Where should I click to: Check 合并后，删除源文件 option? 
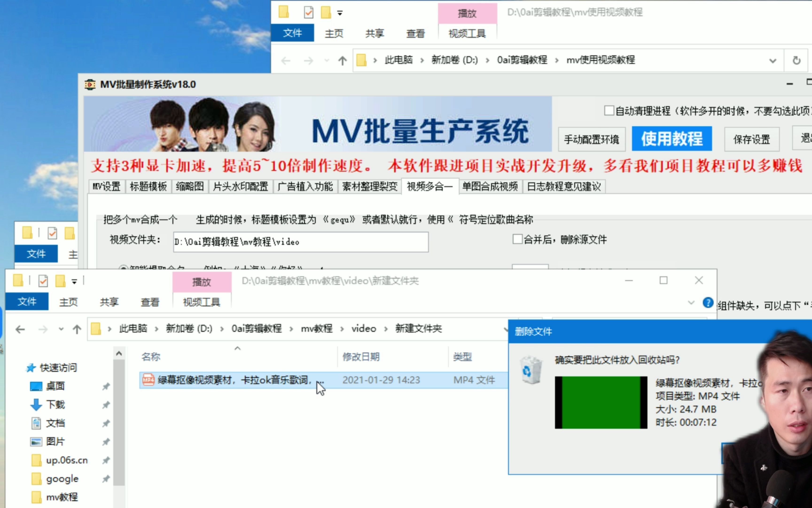(517, 239)
